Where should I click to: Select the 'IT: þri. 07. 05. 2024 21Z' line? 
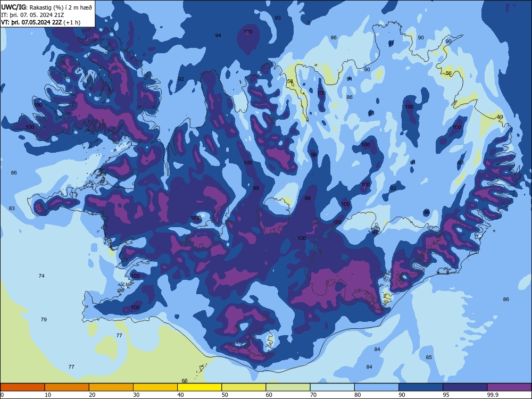coord(32,15)
